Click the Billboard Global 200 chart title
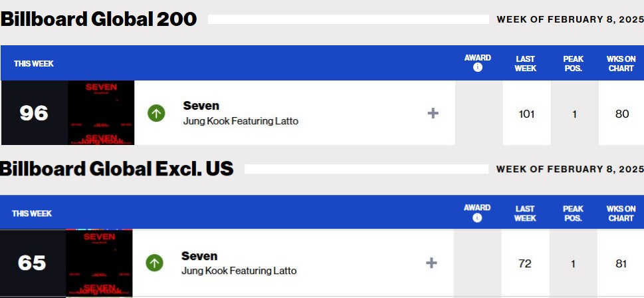Screen dimensions: 644x298 point(98,20)
